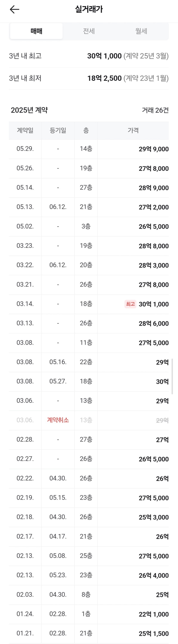Click the 거래 26건 count label
The width and height of the screenshot is (178, 644).
point(155,110)
